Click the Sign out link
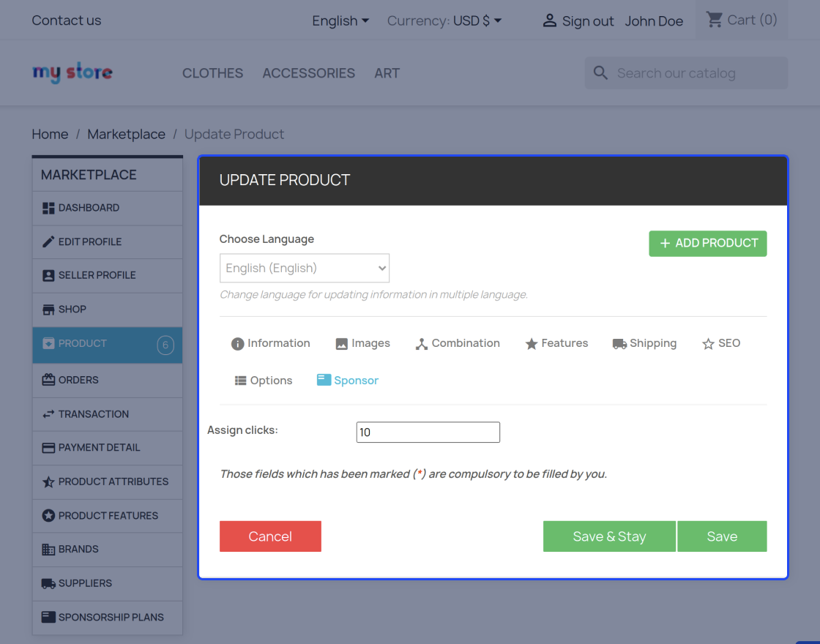The height and width of the screenshot is (644, 820). pos(588,21)
